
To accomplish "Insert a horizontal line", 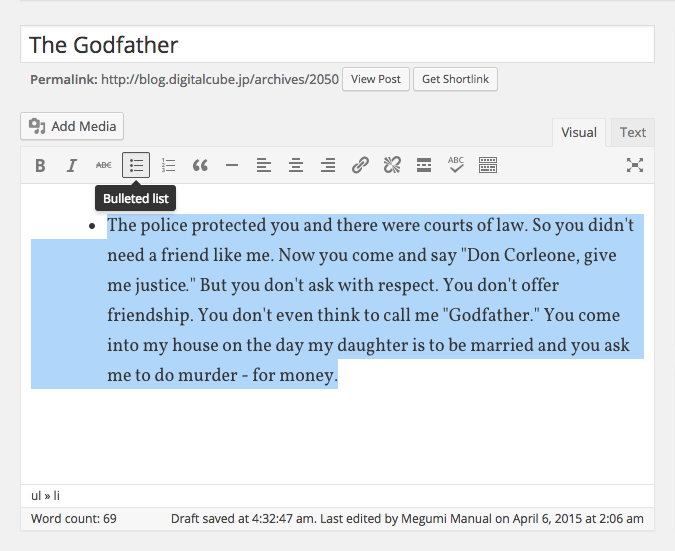I will 232,166.
